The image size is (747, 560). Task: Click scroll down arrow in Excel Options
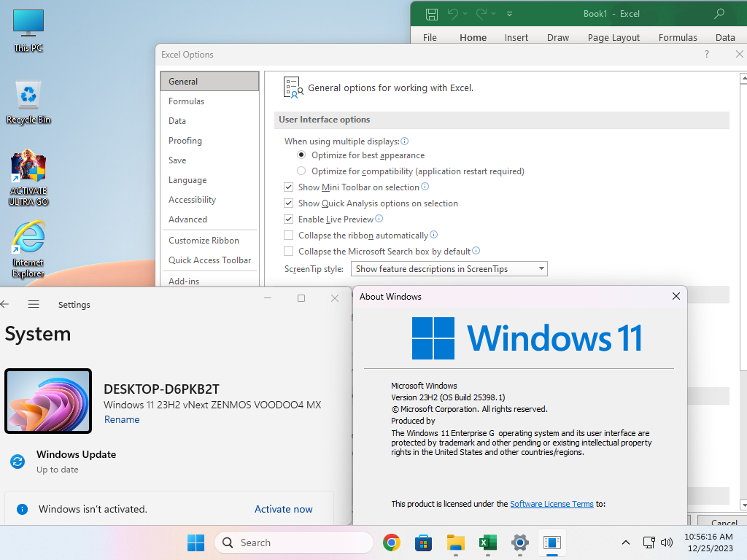[743, 505]
